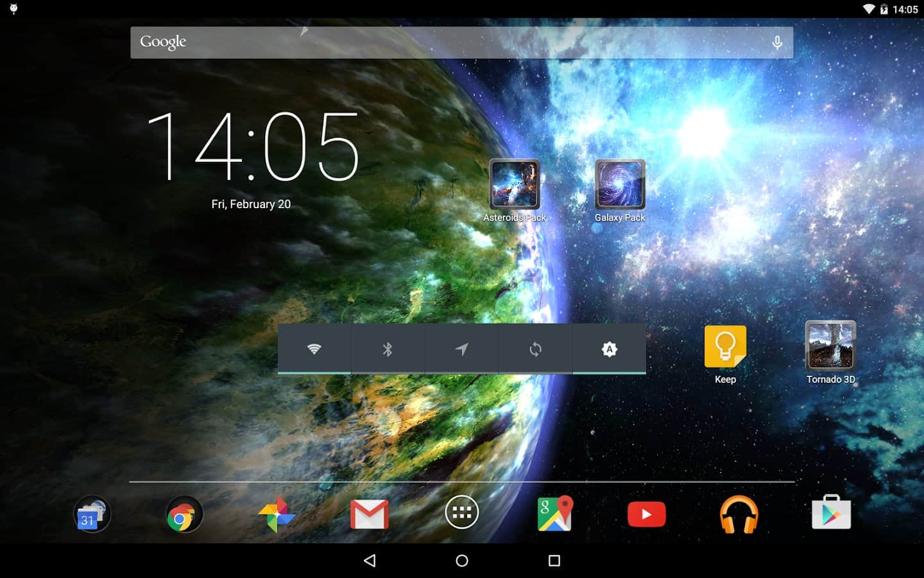Viewport: 924px width, 578px height.
Task: Toggle Bluetooth in power control widget
Action: 388,349
